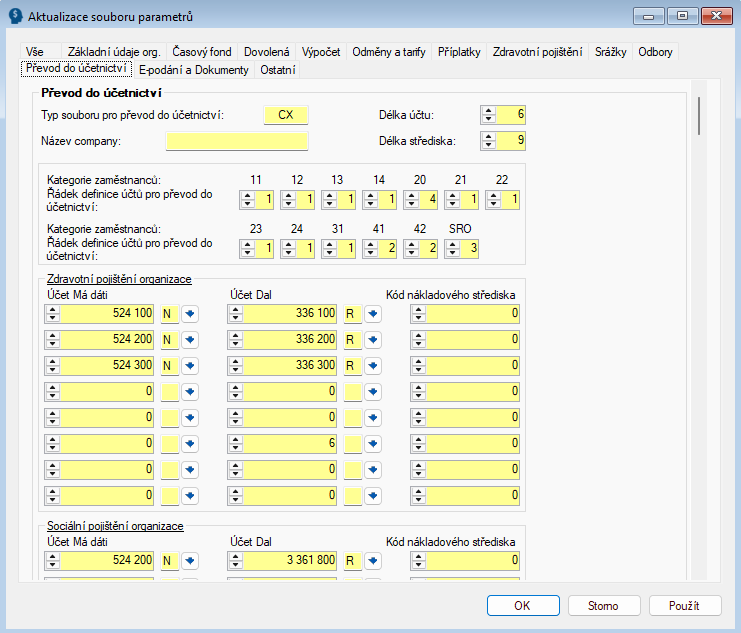
Task: Open the Odbory tab
Action: pos(655,52)
